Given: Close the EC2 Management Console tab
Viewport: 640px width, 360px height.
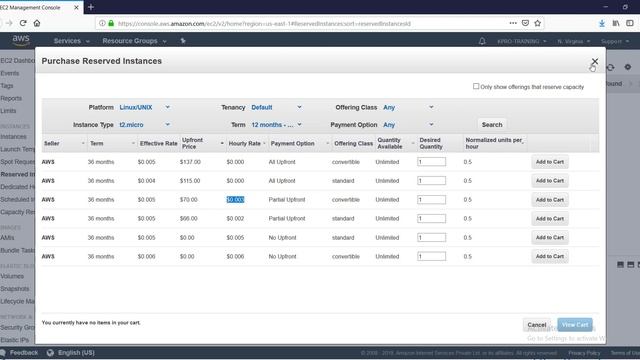Looking at the screenshot, I should 76,7.
